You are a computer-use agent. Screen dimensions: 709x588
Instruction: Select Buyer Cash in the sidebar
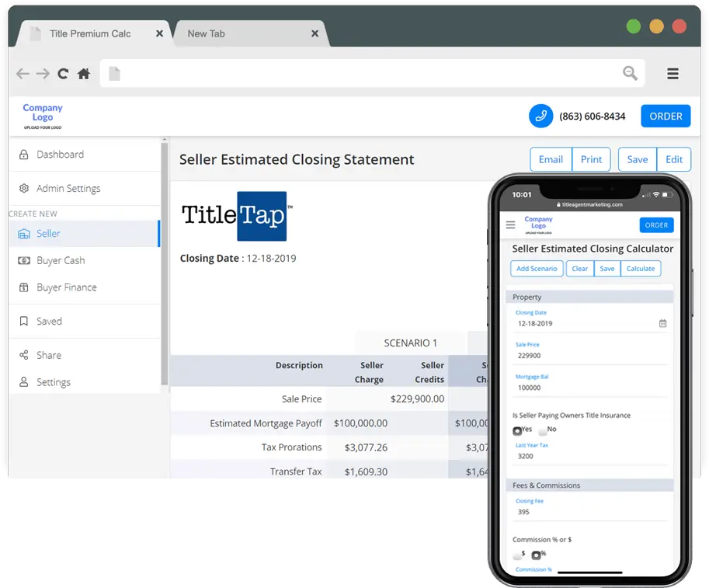[85, 260]
